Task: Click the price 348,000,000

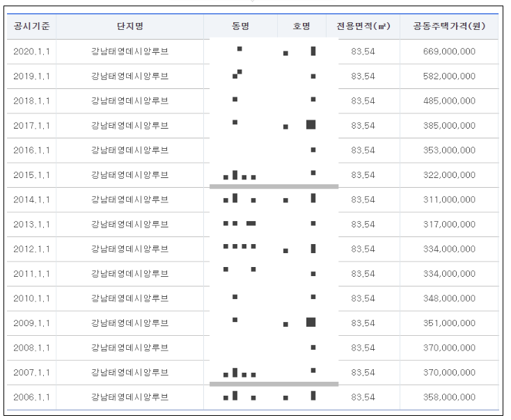Action: pyautogui.click(x=449, y=298)
